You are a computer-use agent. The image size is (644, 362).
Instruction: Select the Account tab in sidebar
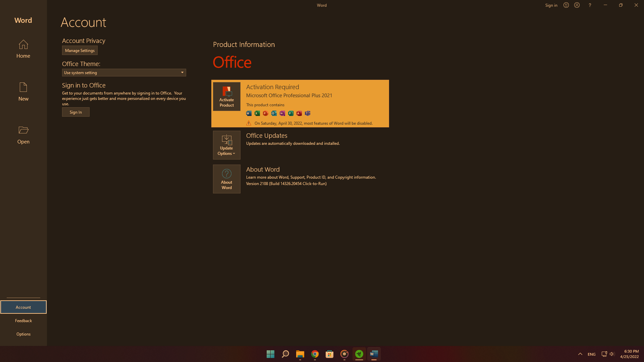coord(23,307)
